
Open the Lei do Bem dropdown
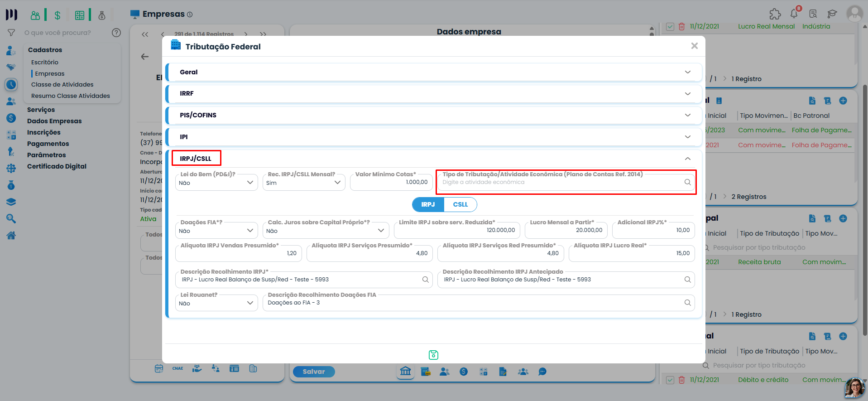[216, 183]
